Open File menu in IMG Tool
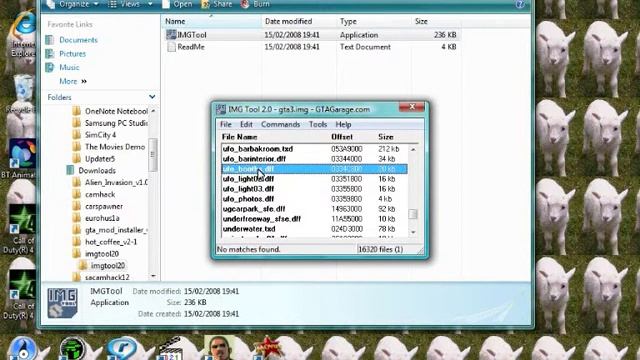Viewport: 640px width, 360px height. click(226, 124)
